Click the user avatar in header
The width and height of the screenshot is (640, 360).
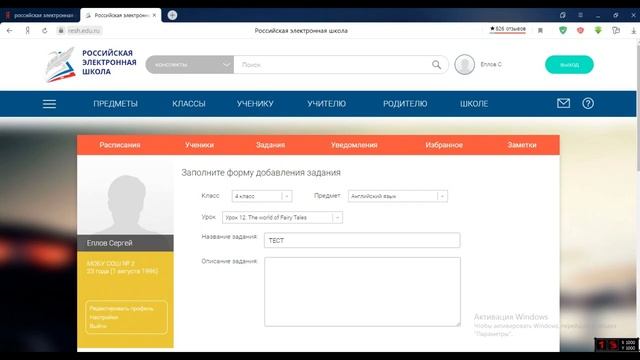coord(464,64)
